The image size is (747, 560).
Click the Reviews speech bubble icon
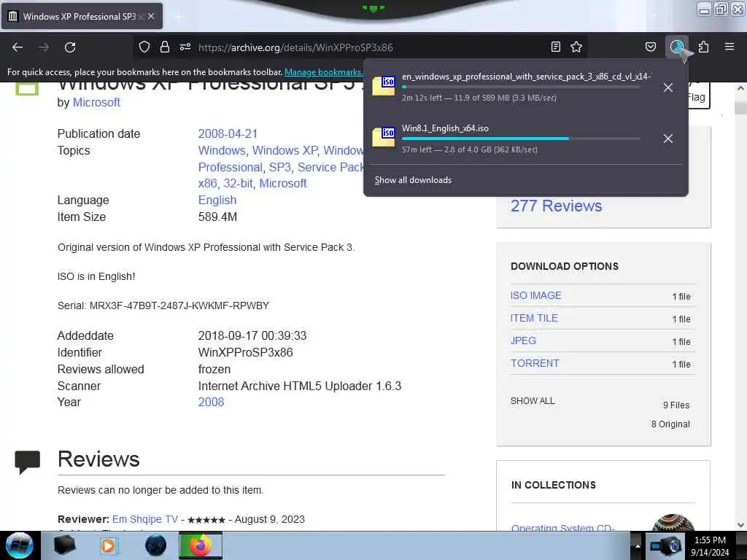click(x=28, y=462)
